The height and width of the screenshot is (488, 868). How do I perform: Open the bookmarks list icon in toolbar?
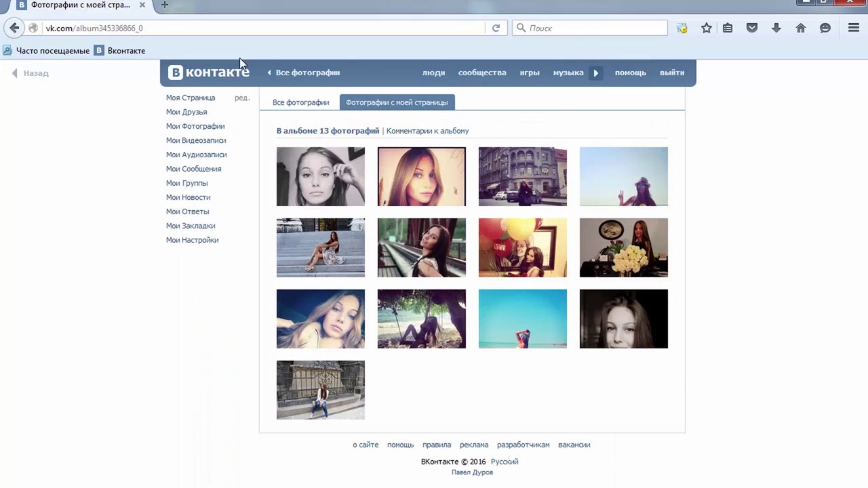pyautogui.click(x=728, y=28)
